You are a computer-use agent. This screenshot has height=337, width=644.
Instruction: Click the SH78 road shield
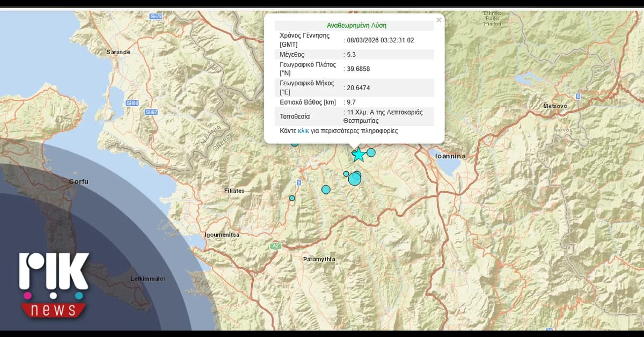coord(156,17)
